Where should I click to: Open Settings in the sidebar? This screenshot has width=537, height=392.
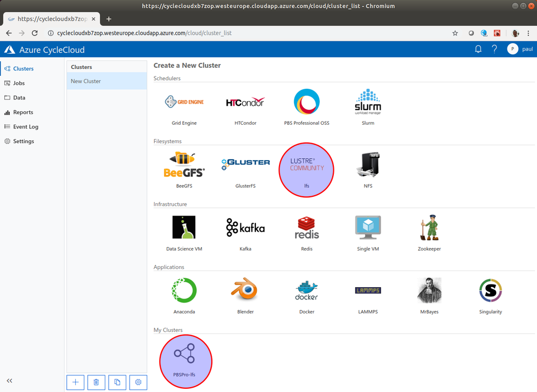coord(32,141)
